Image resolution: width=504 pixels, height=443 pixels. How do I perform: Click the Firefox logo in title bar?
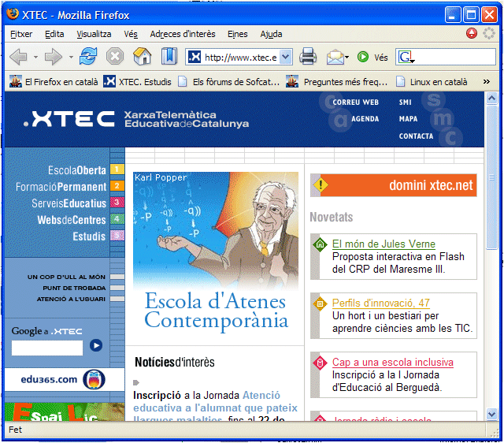pos(13,14)
